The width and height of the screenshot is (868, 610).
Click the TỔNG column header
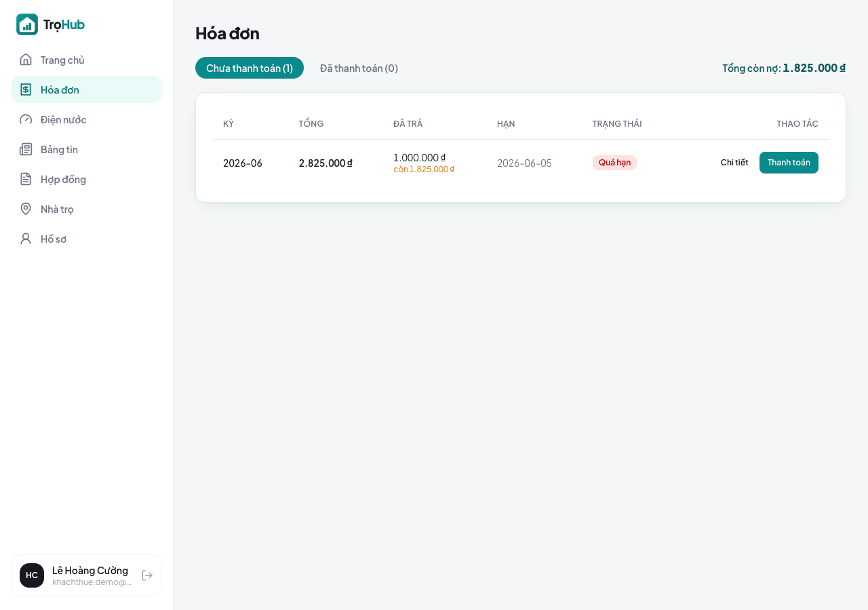[311, 123]
